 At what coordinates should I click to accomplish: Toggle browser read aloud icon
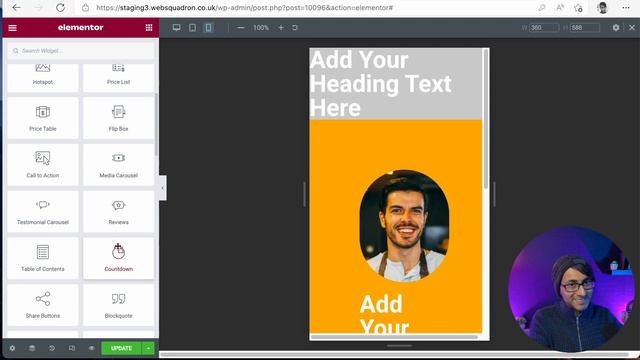point(560,7)
